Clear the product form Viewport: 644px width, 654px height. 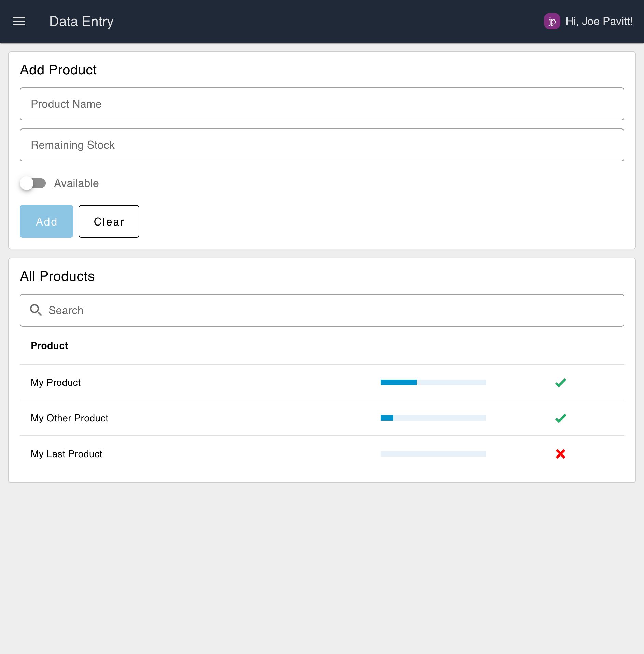pyautogui.click(x=109, y=221)
